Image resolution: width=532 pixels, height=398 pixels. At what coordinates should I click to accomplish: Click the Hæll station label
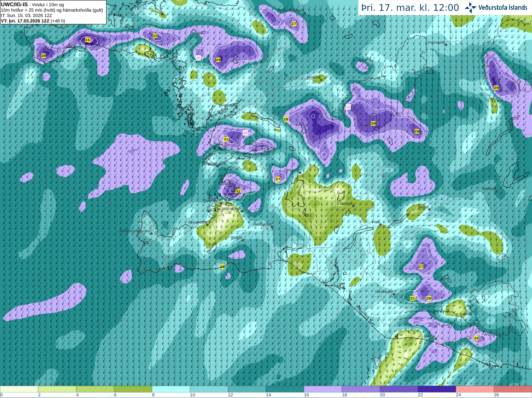pos(376,222)
